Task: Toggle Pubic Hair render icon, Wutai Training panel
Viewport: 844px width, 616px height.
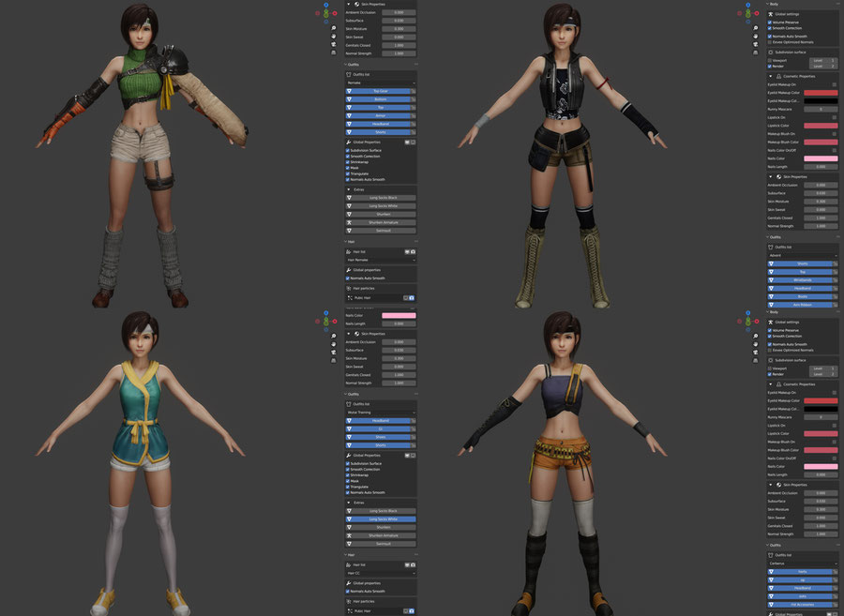Action: click(412, 611)
